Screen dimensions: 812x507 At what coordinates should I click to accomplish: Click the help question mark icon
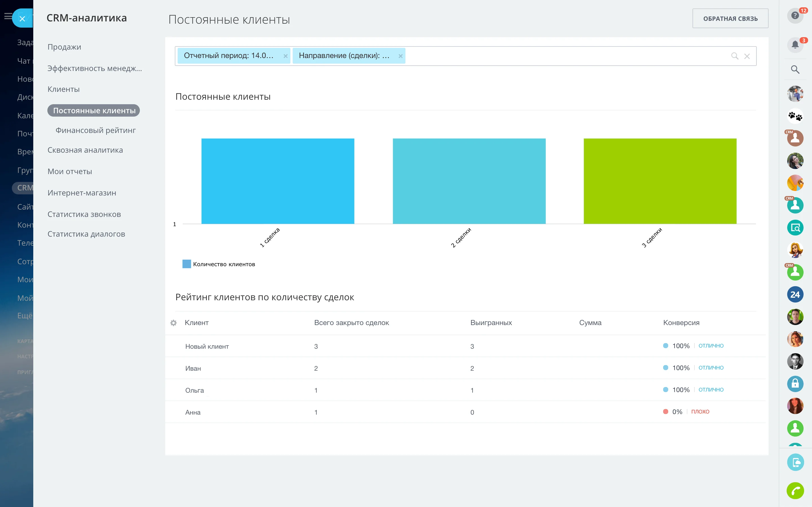(x=795, y=16)
